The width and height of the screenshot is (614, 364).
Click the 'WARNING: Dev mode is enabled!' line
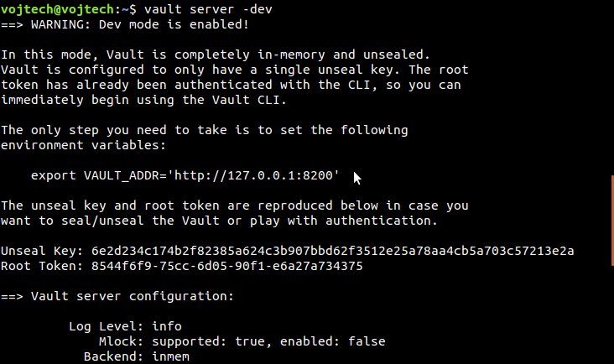point(126,24)
